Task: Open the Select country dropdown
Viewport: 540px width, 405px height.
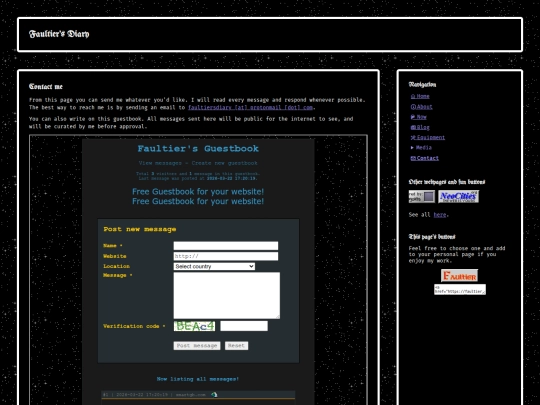Action: [x=214, y=267]
